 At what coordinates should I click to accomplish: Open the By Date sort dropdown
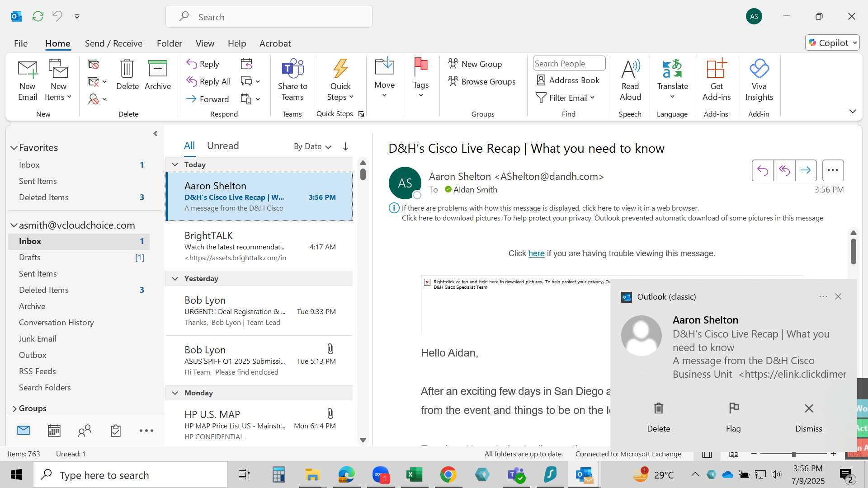[x=312, y=146]
